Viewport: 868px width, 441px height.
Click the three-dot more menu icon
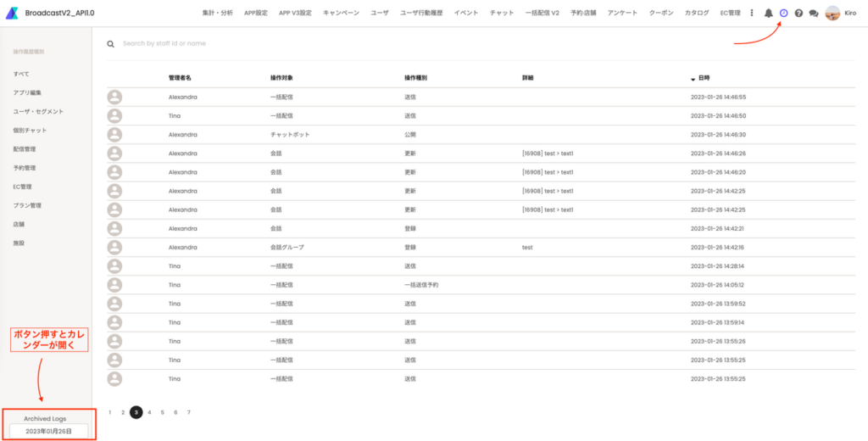point(752,13)
